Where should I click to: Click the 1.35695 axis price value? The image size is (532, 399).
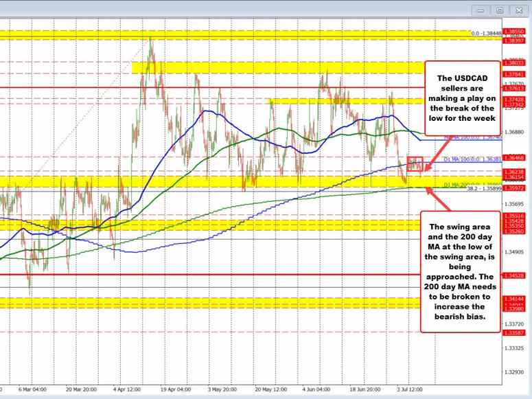[x=515, y=204]
